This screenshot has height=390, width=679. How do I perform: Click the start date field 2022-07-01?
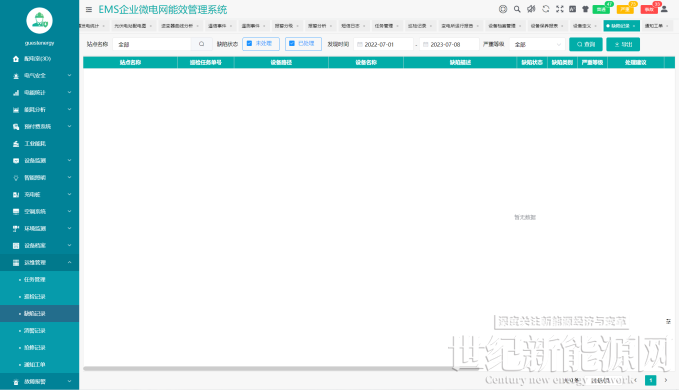click(x=384, y=44)
